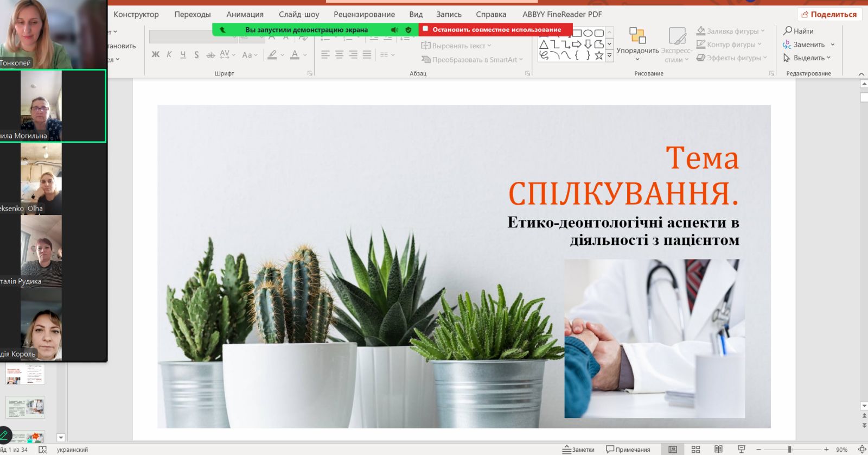Click the Find (Найти) magnifier icon
This screenshot has height=455, width=868.
pos(788,31)
